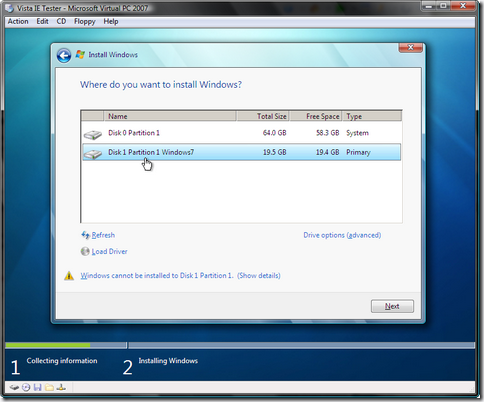The height and width of the screenshot is (402, 484).
Task: Open the Action menu
Action: point(18,21)
